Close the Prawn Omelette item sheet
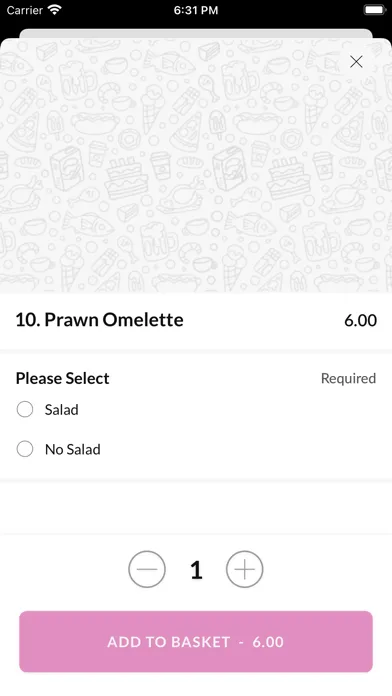Viewport: 392px width, 696px height. tap(356, 62)
